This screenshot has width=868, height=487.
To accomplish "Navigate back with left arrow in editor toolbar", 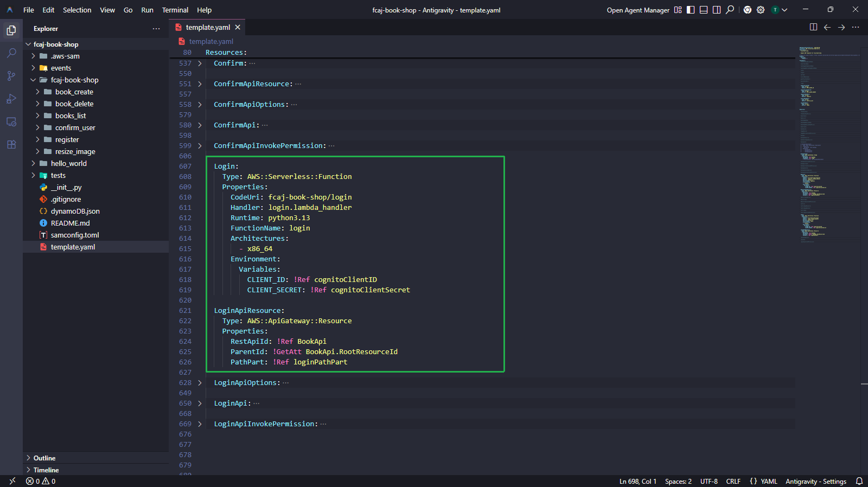I will (x=827, y=27).
